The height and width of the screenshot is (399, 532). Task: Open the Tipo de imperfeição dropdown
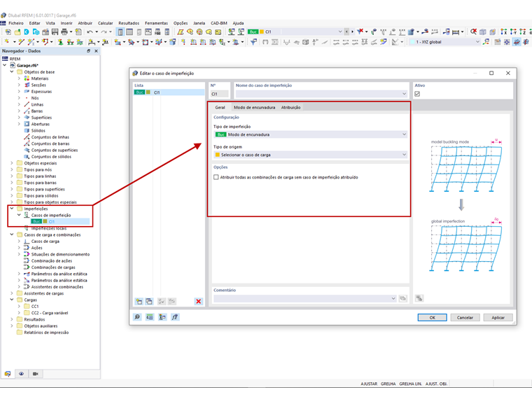(x=310, y=134)
